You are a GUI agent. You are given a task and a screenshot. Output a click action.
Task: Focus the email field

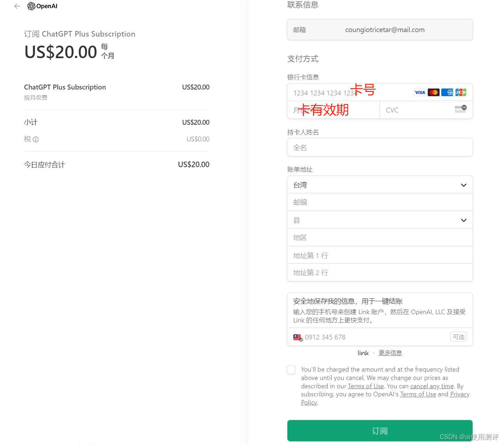point(380,30)
